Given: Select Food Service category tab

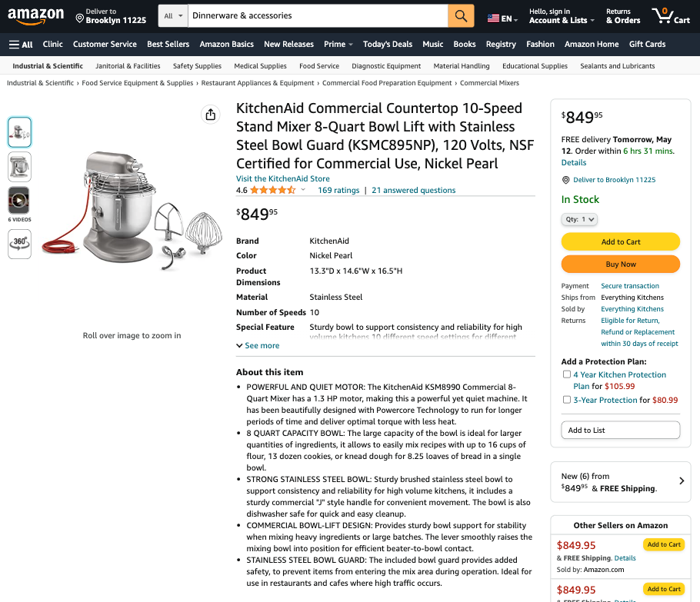Looking at the screenshot, I should click(x=319, y=66).
